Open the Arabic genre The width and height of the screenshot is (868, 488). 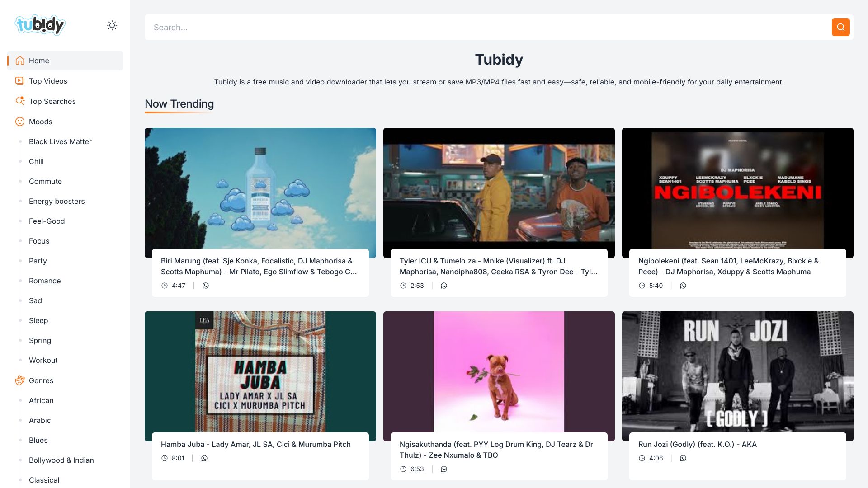tap(40, 420)
